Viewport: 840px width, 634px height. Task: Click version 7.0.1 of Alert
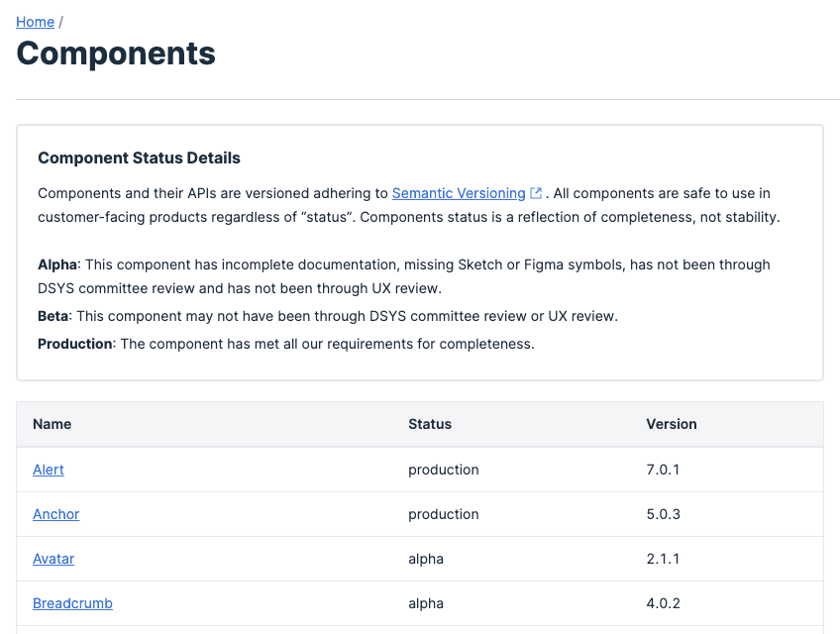[663, 470]
